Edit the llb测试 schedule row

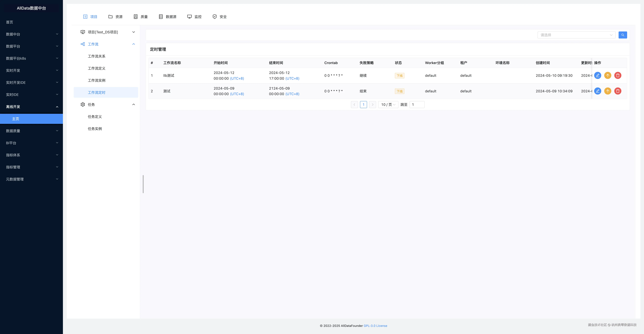(597, 76)
